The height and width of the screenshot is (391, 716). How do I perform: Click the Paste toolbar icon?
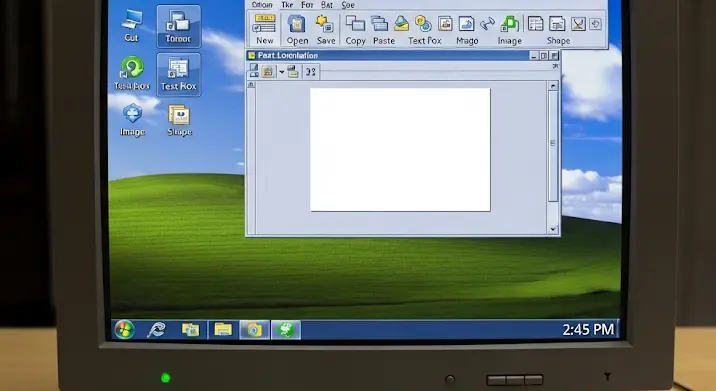point(379,24)
